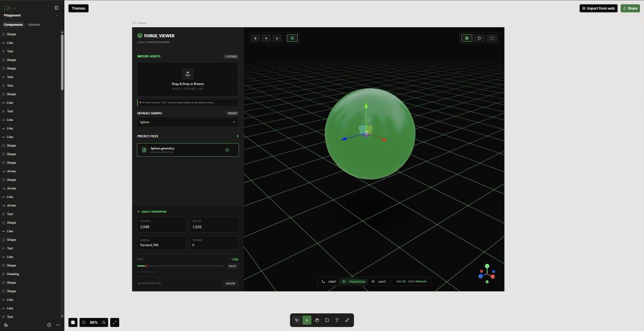Click the EXPORT button
The image size is (644, 331).
point(230,283)
